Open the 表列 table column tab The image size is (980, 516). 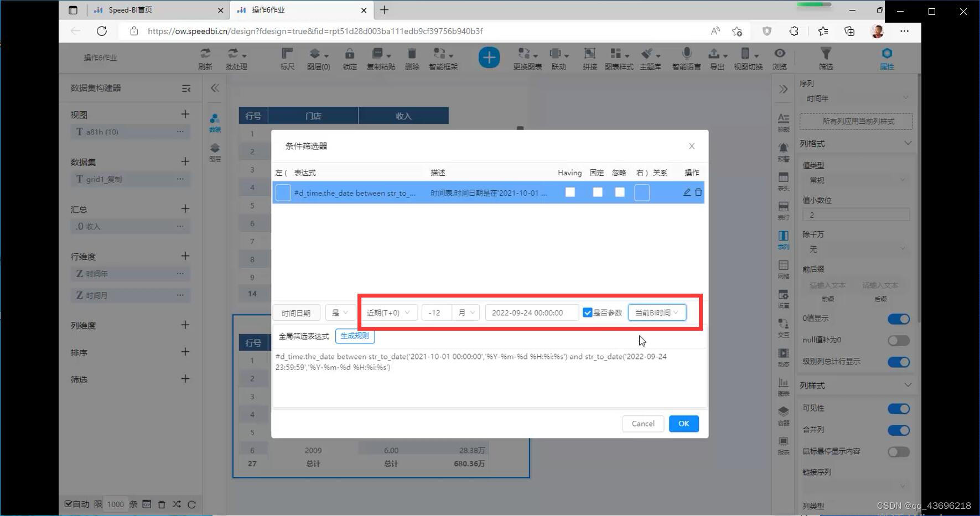tap(784, 240)
